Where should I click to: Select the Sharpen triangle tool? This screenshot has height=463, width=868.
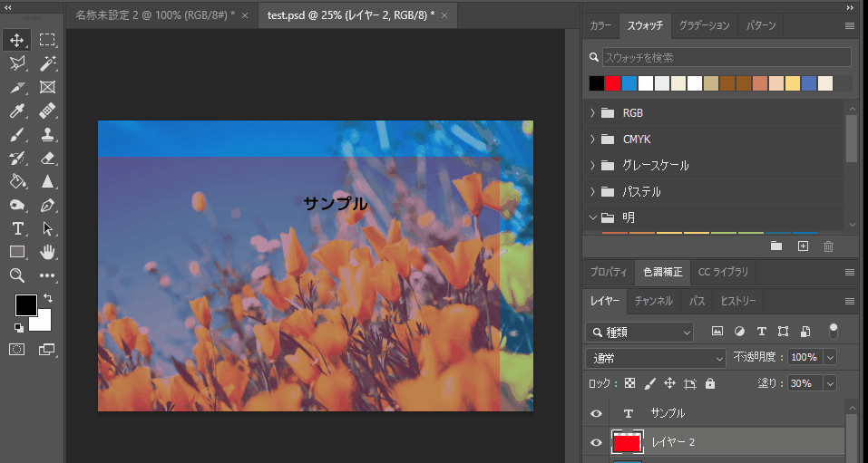pyautogui.click(x=47, y=181)
